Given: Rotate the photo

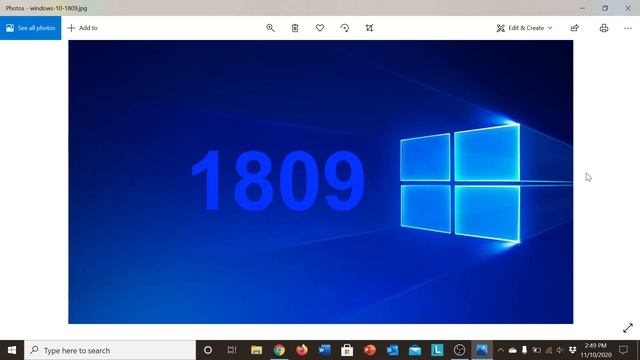Looking at the screenshot, I should [x=345, y=28].
